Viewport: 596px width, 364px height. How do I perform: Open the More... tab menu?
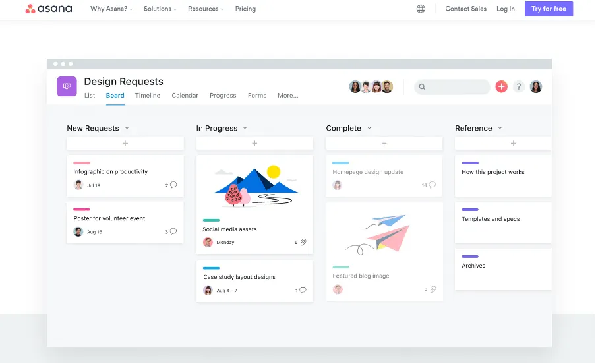pos(287,96)
